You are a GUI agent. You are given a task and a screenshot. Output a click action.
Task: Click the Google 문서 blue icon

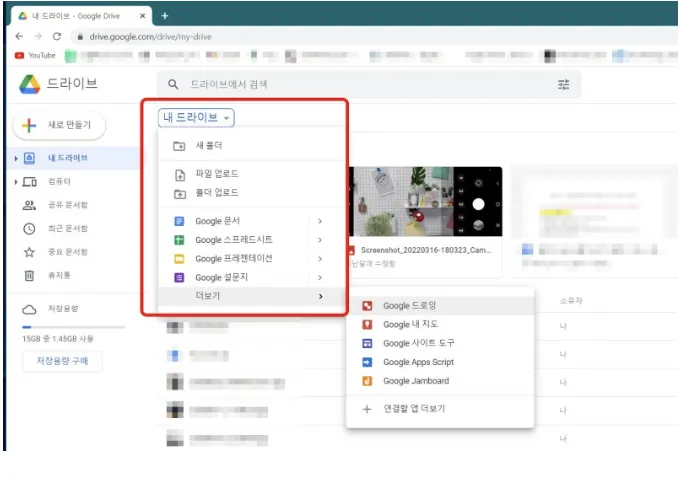(179, 221)
